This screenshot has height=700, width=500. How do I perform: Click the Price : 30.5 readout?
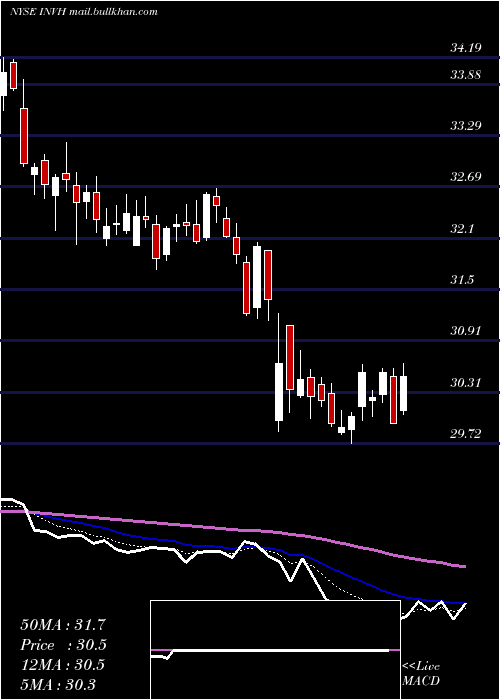[64, 645]
